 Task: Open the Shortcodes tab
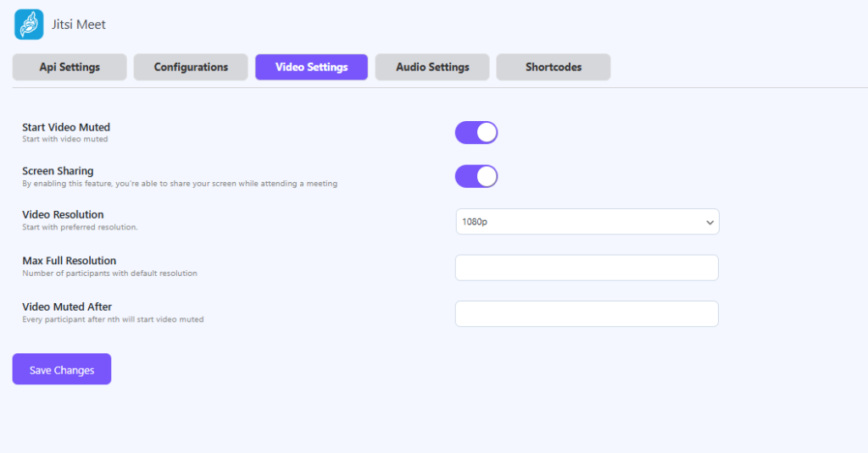click(x=553, y=67)
